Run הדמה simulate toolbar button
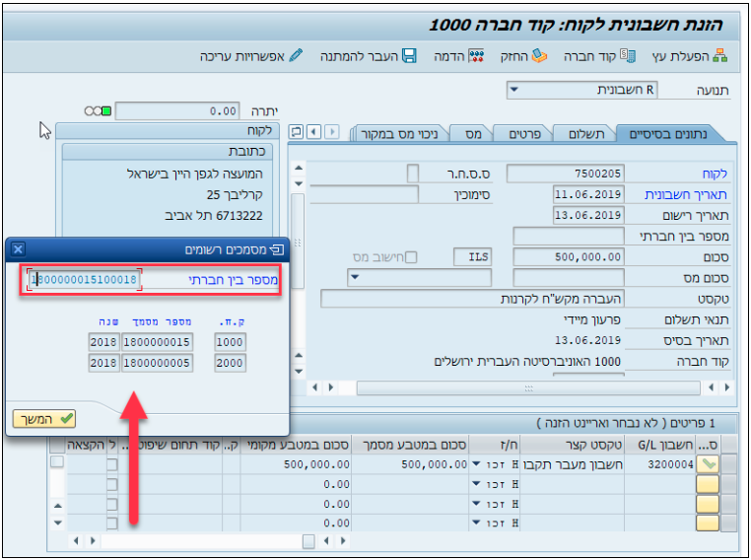751x560 pixels. [459, 56]
